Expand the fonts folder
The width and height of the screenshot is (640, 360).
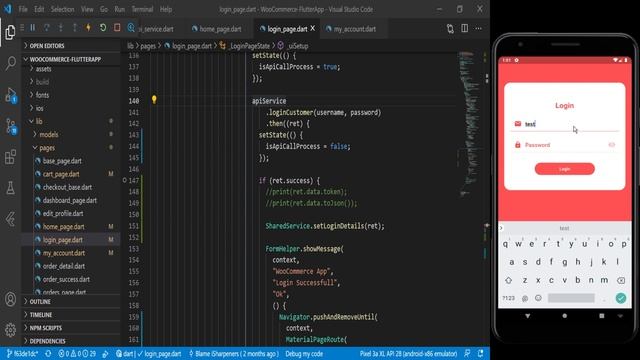click(x=42, y=95)
